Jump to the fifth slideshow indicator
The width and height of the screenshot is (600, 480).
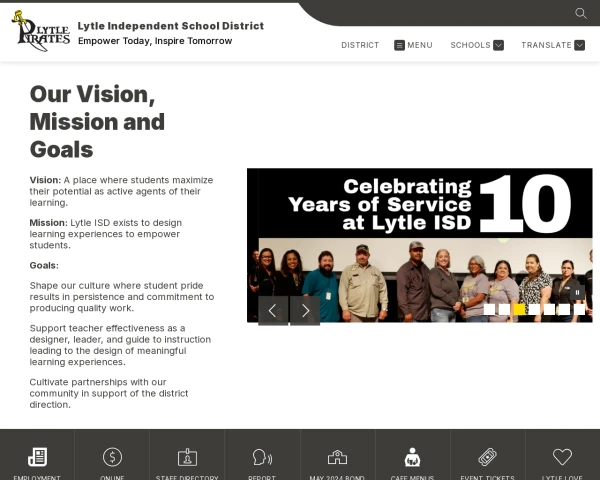coord(549,309)
